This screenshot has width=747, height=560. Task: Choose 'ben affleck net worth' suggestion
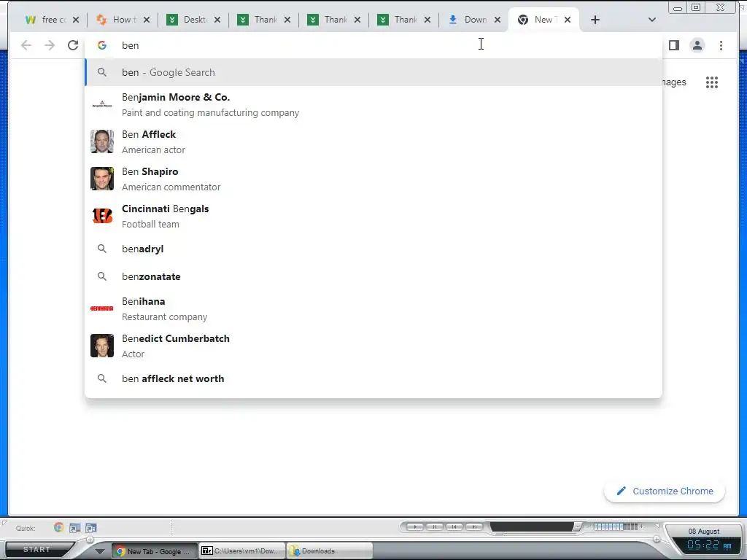pos(373,378)
